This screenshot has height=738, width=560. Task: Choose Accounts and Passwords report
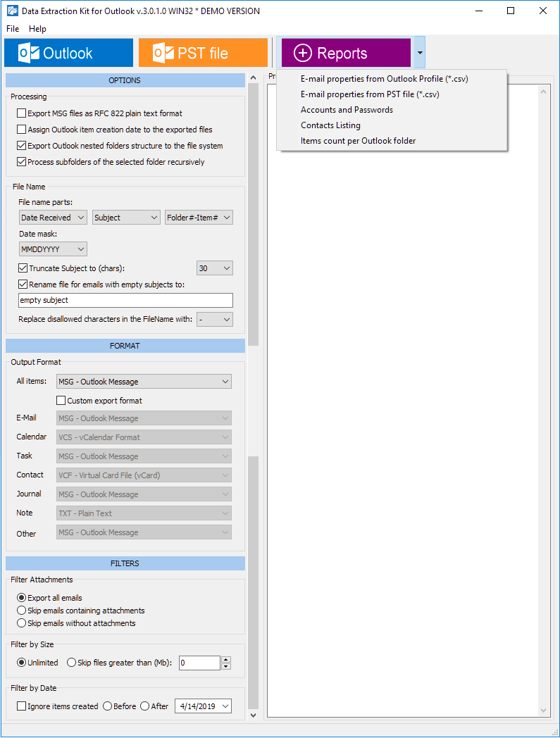tap(392, 110)
